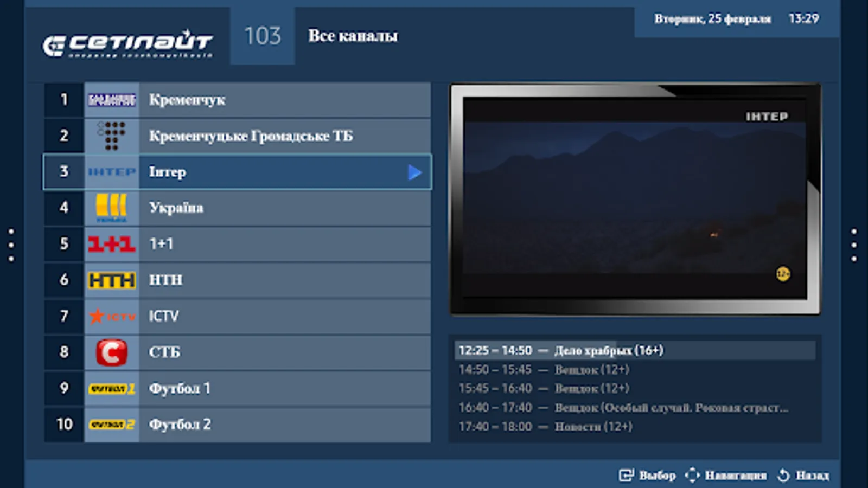
Task: Click channel number 1
Action: coord(64,100)
